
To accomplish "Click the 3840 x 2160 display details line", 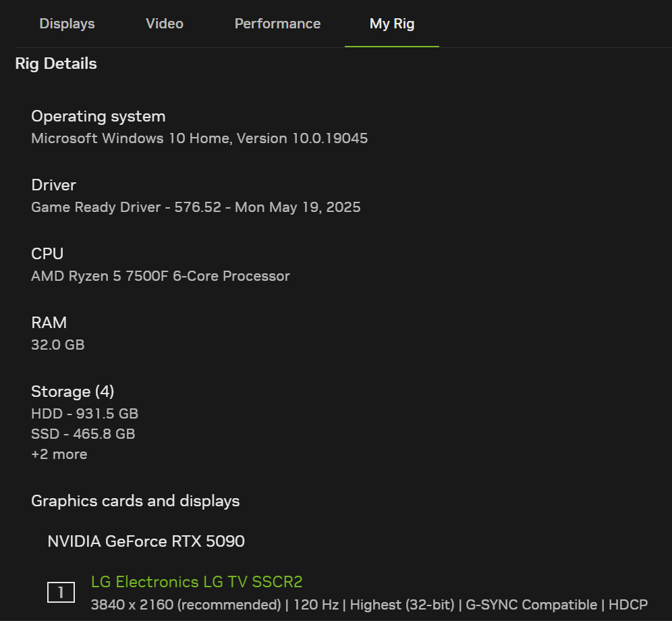I will coord(370,605).
